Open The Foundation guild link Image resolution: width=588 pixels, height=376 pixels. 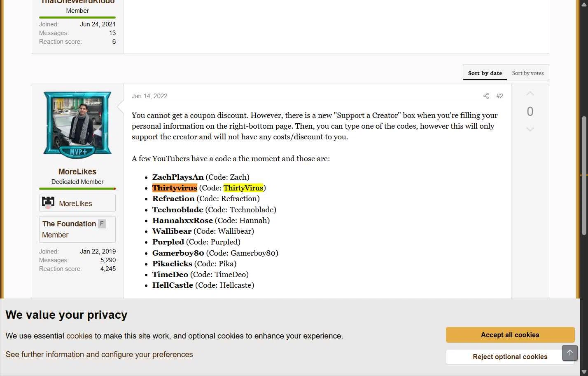coord(69,224)
